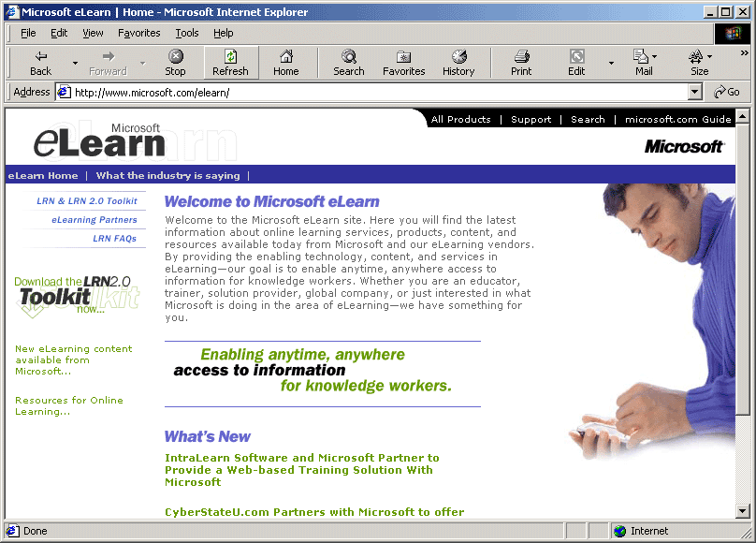The width and height of the screenshot is (756, 543).
Task: Open What the industry is saying
Action: (x=167, y=175)
